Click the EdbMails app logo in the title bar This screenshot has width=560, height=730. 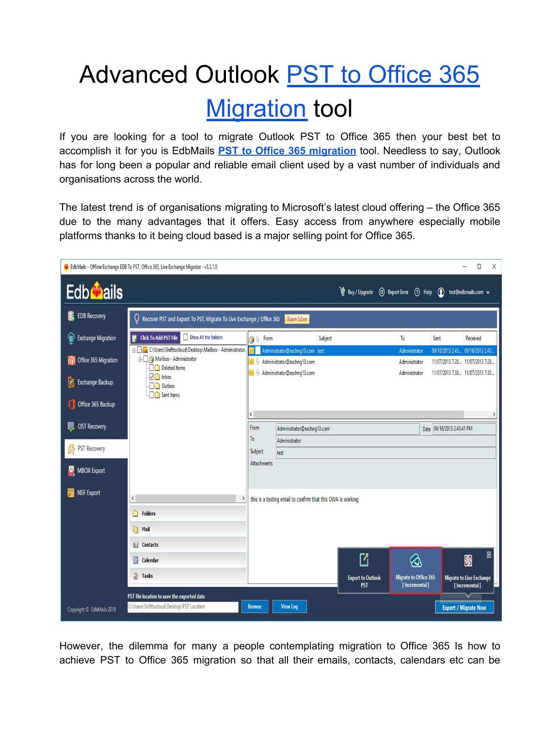click(x=66, y=267)
